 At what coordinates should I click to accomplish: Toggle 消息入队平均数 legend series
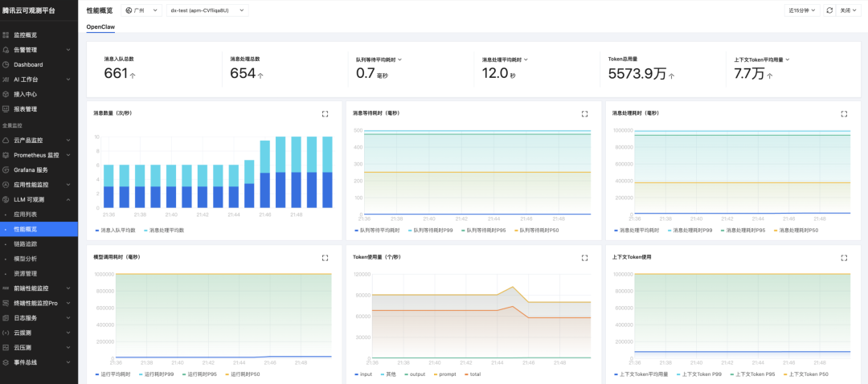(x=116, y=231)
